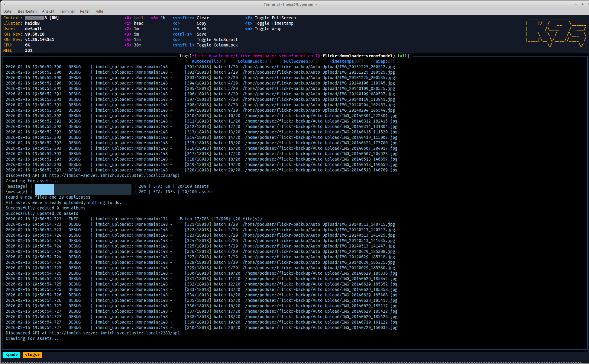
Task: Open the Datei menu
Action: pos(8,11)
